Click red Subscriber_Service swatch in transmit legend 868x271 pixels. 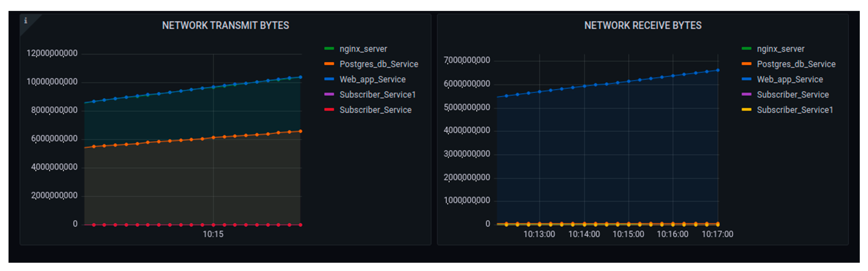click(329, 110)
